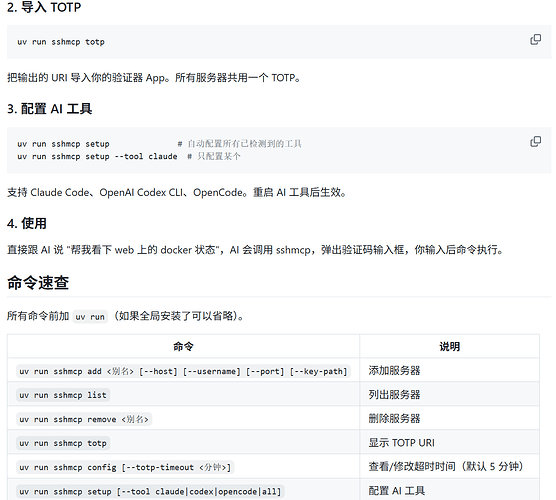Image resolution: width=556 pixels, height=500 pixels.
Task: Click the '命令速查' section heading
Action: (x=38, y=283)
